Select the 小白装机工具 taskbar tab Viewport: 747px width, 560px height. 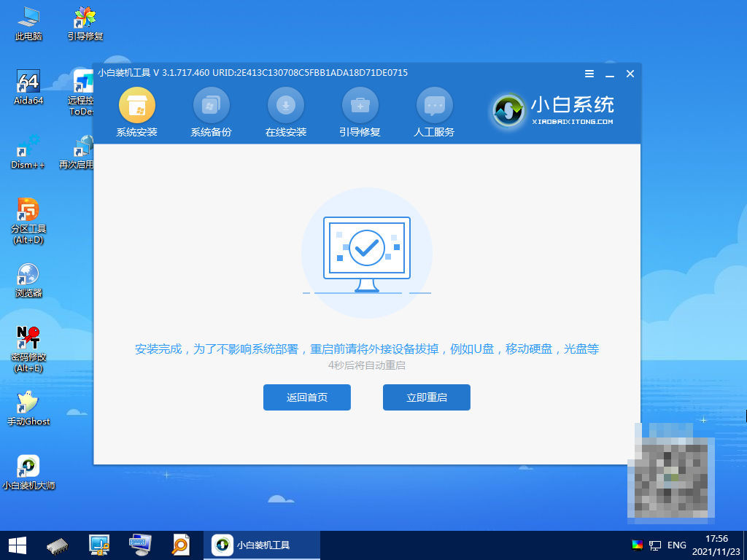coord(263,545)
